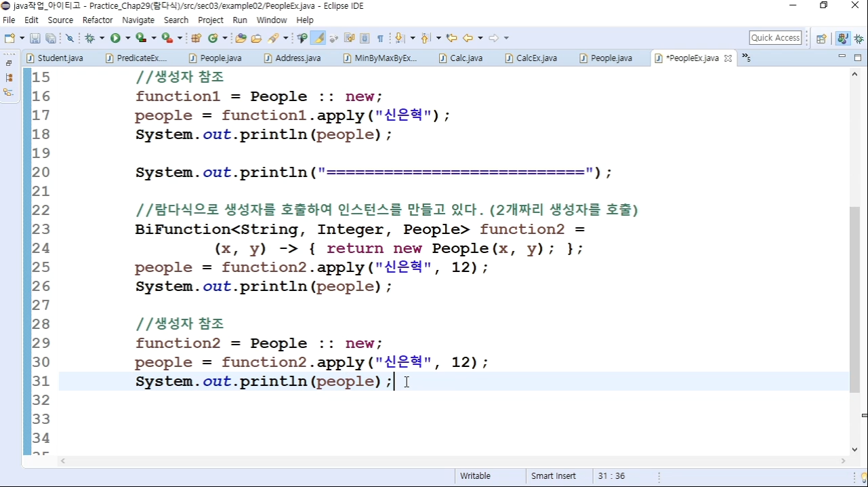The height and width of the screenshot is (487, 868).
Task: Run the program with green play icon
Action: click(115, 38)
